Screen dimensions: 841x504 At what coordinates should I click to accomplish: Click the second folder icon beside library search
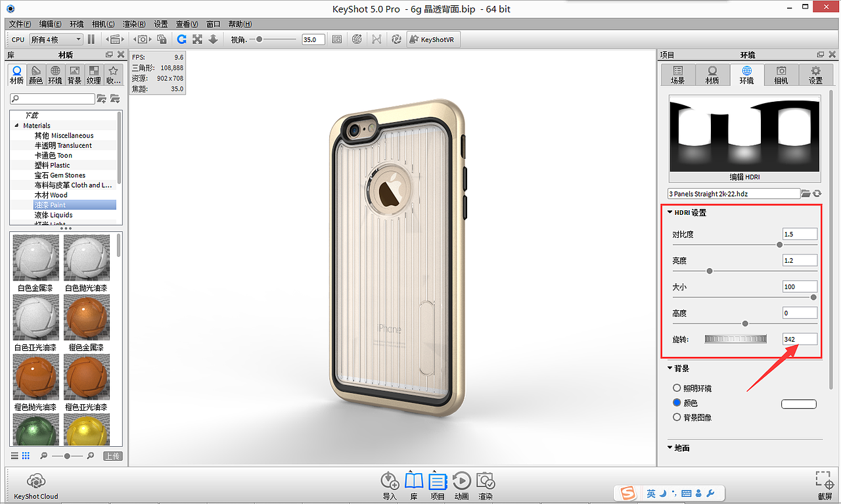tap(115, 99)
